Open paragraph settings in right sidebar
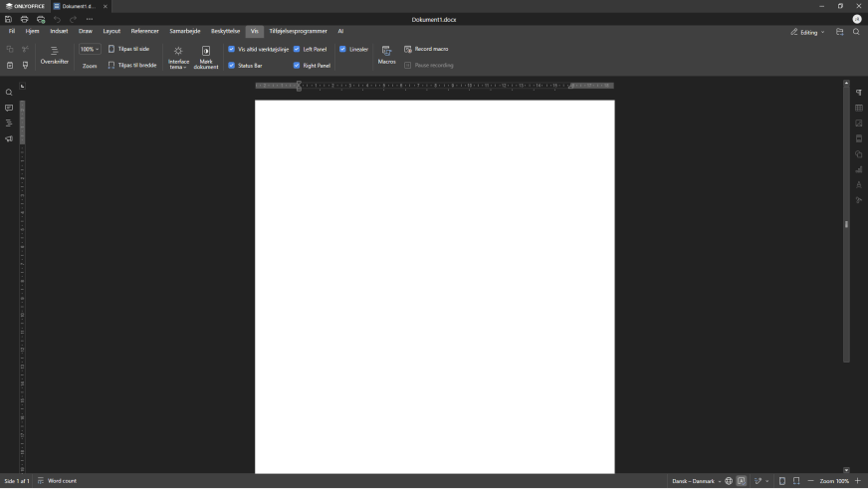 point(858,93)
